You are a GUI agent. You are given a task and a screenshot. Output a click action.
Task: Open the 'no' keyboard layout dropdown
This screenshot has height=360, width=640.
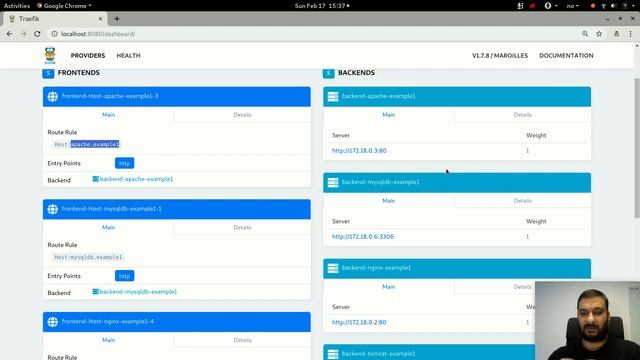pyautogui.click(x=572, y=6)
